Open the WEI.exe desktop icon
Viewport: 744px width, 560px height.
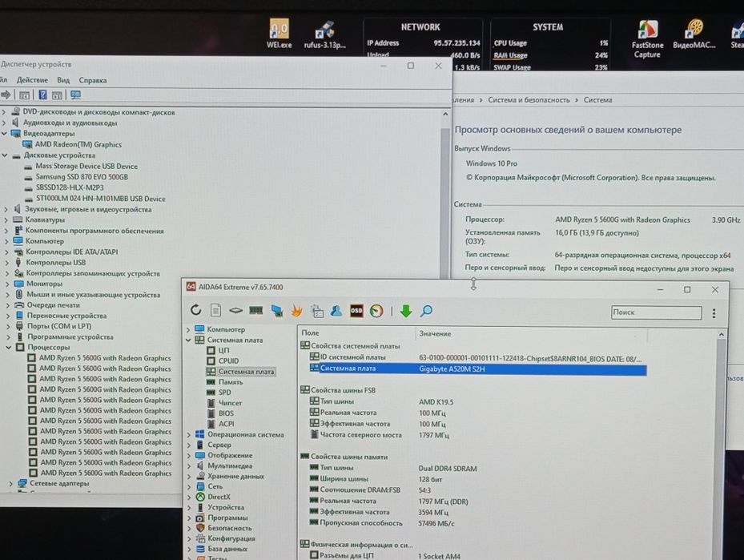pos(279,34)
